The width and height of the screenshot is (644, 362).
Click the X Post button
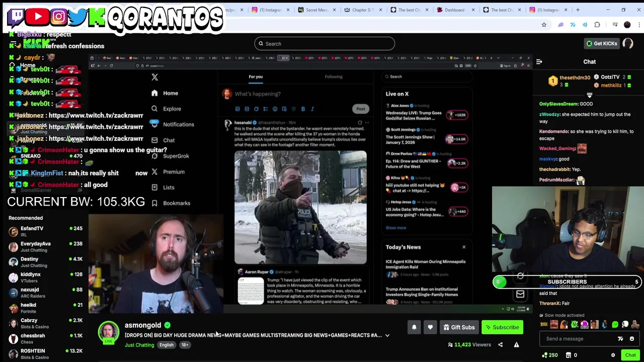pyautogui.click(x=361, y=109)
